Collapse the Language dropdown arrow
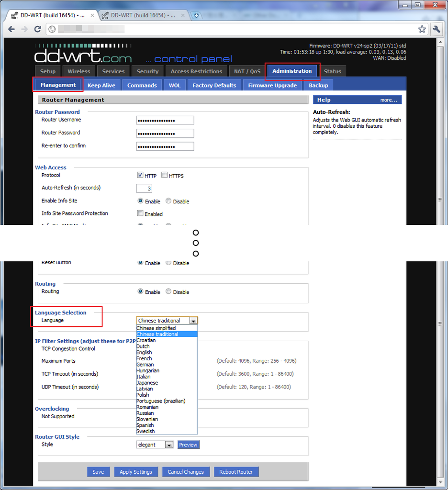 193,321
